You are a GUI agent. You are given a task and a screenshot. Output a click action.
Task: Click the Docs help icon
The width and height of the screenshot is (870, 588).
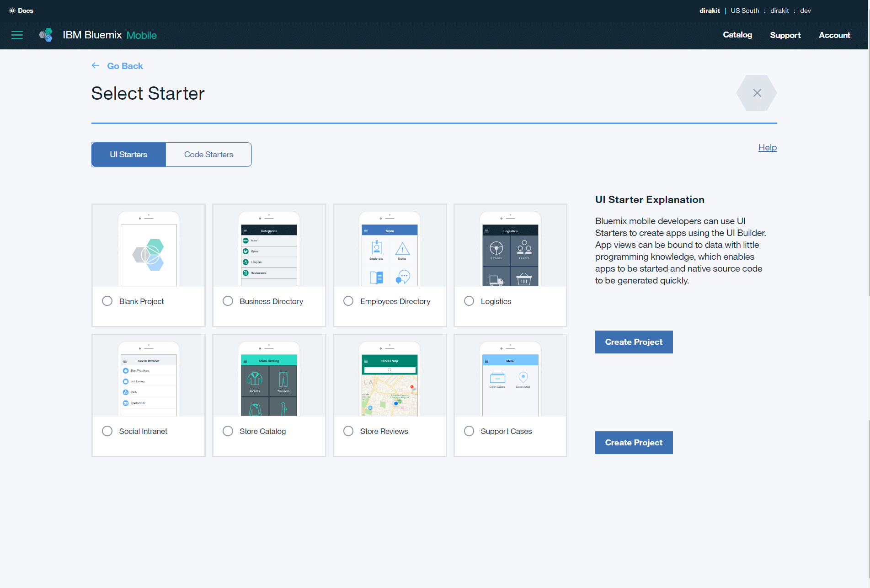12,11
